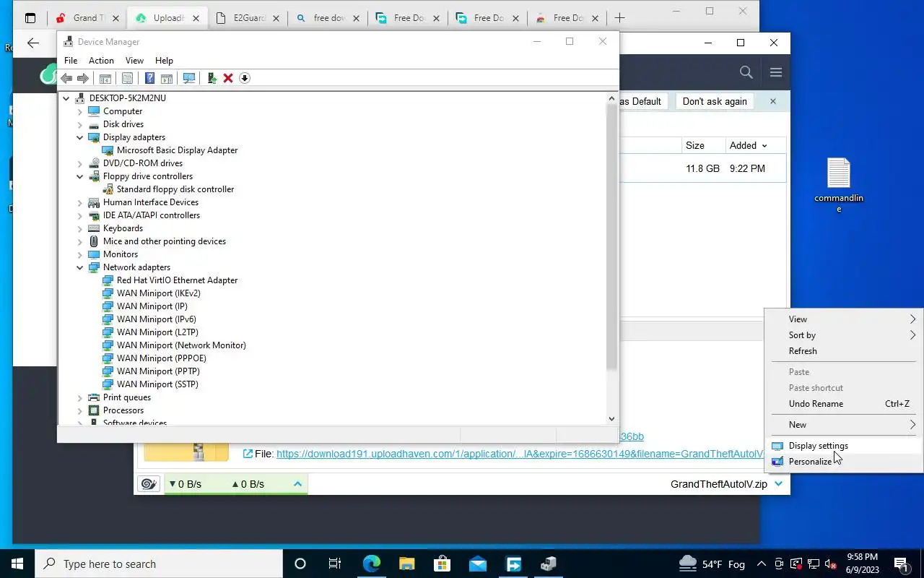Open a new browser tab with plus button

pyautogui.click(x=619, y=18)
